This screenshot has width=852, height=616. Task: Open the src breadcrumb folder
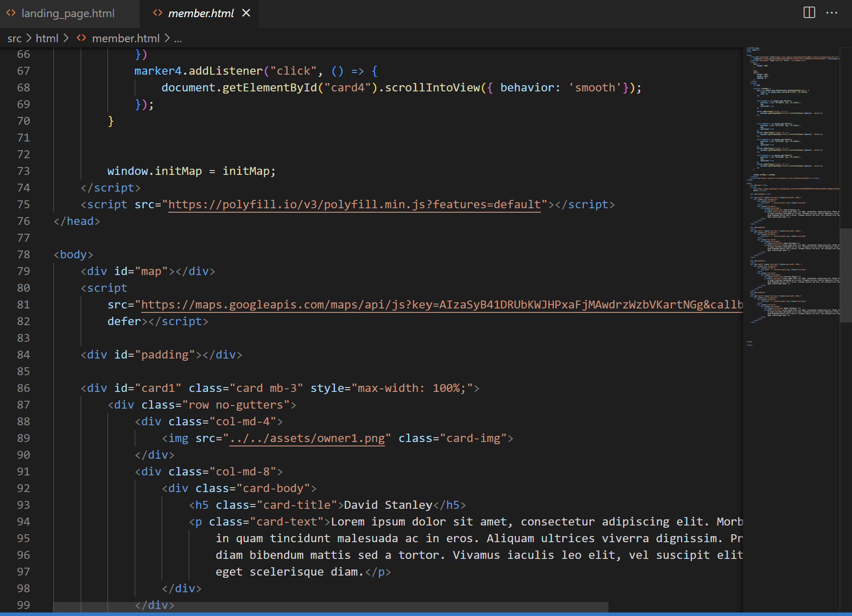pos(14,39)
